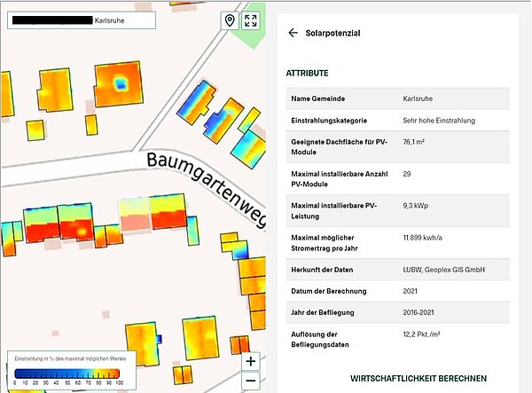
Task: Click the Datum der Berechnung label
Action: point(329,291)
